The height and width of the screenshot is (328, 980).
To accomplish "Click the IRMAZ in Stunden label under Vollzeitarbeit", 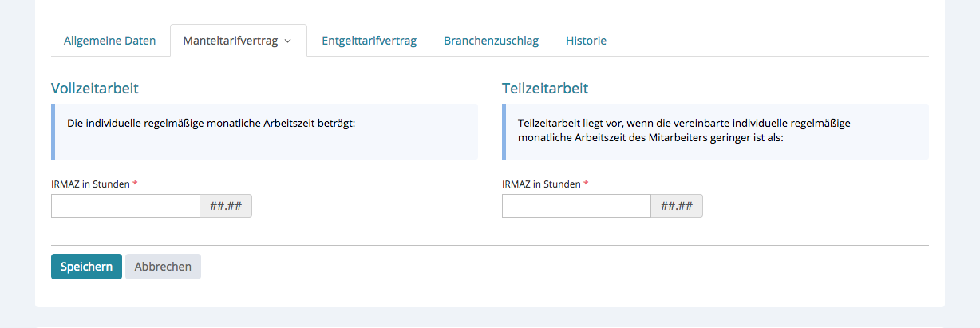I will tap(90, 184).
